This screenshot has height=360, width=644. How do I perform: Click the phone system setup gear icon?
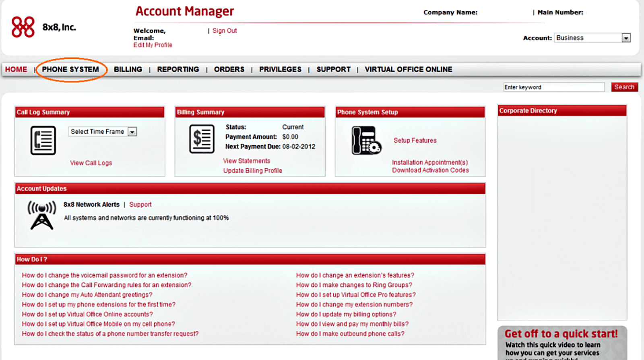point(366,141)
